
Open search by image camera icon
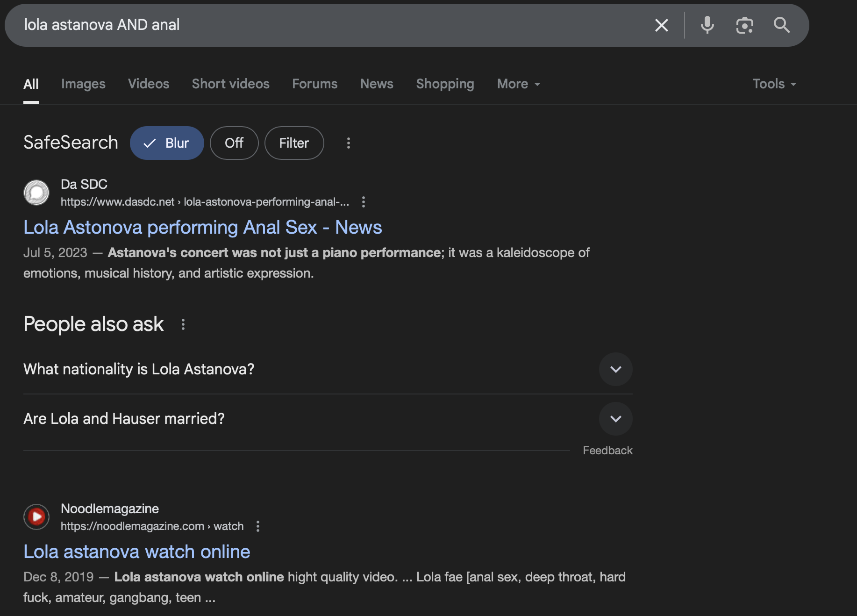tap(744, 25)
